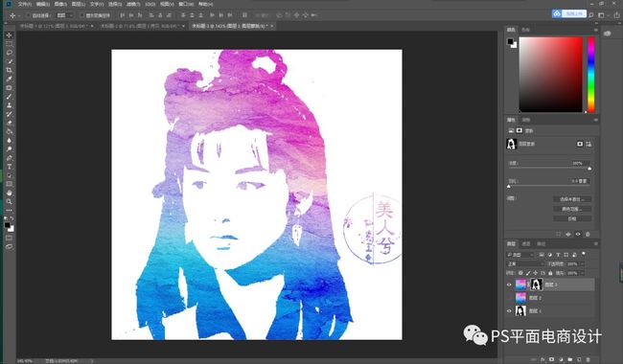This screenshot has height=364, width=623.
Task: Select the Clone Stamp tool
Action: 10,105
